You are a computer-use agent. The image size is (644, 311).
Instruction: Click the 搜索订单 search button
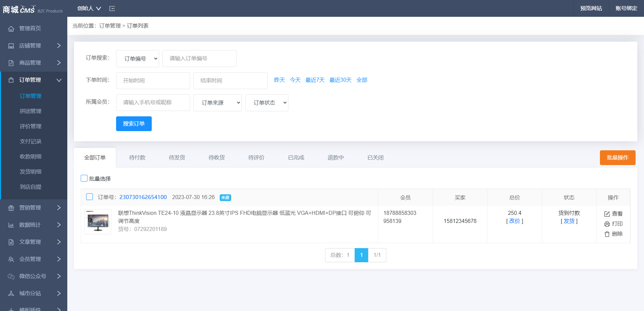point(134,123)
